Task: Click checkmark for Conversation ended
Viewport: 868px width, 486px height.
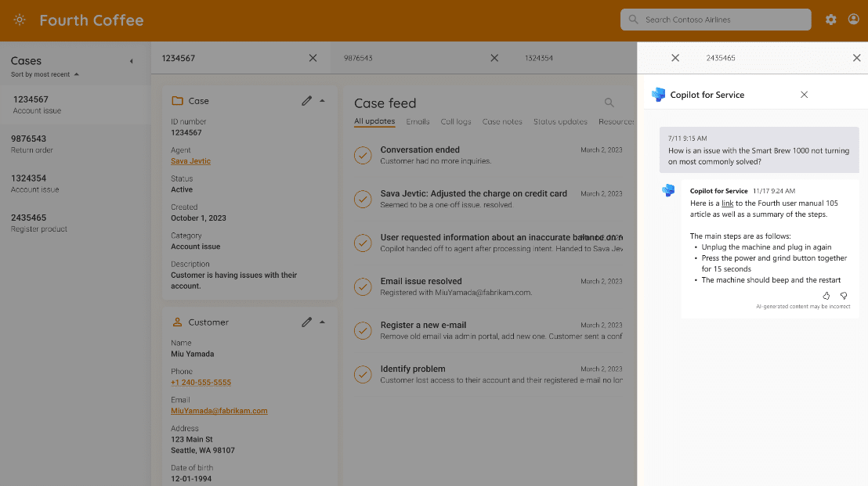Action: coord(363,156)
